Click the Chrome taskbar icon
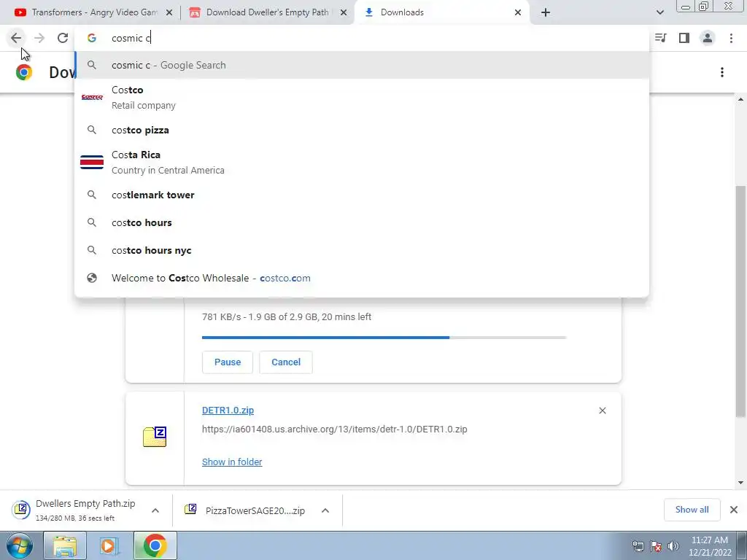 (155, 545)
